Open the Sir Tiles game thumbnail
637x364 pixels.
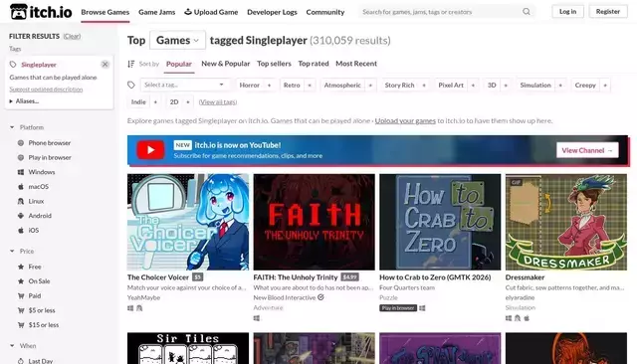coord(188,348)
